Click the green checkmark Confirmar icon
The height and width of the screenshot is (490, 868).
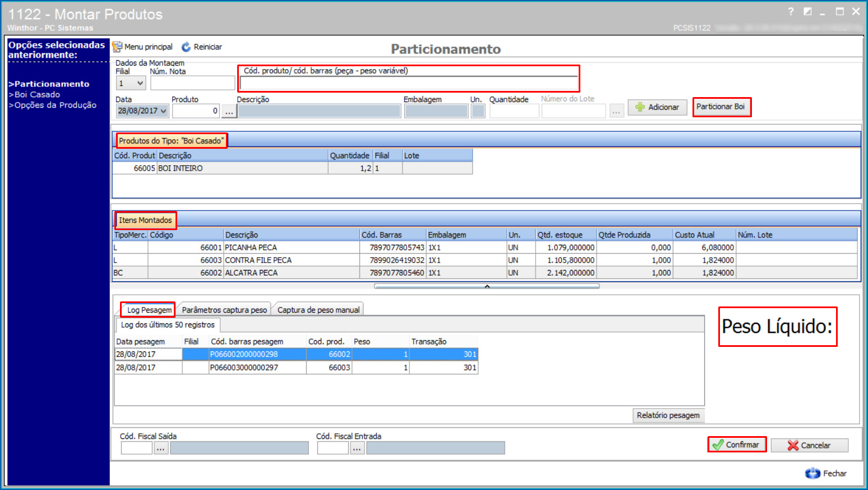coord(718,445)
